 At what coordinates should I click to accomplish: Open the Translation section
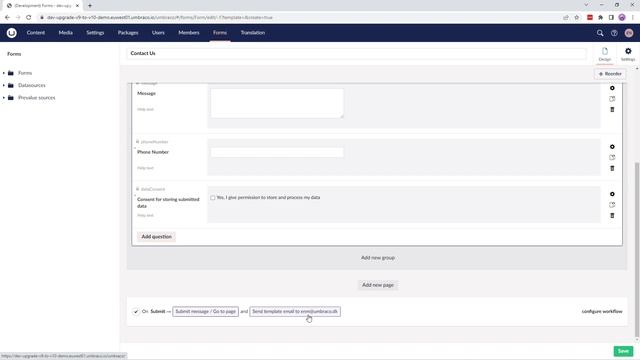[253, 33]
